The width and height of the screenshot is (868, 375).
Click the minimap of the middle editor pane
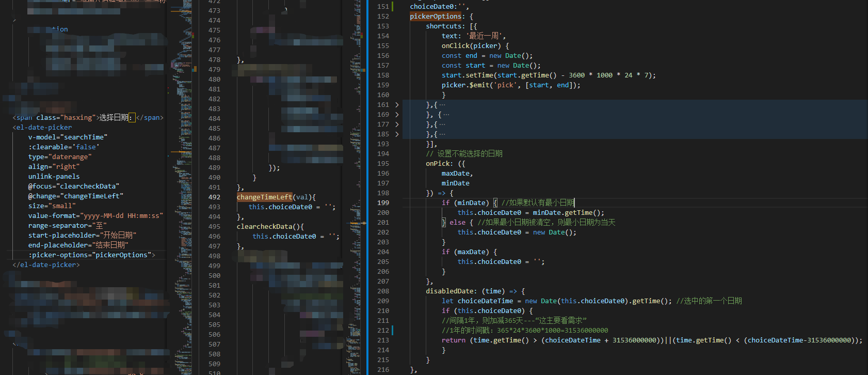pyautogui.click(x=356, y=187)
